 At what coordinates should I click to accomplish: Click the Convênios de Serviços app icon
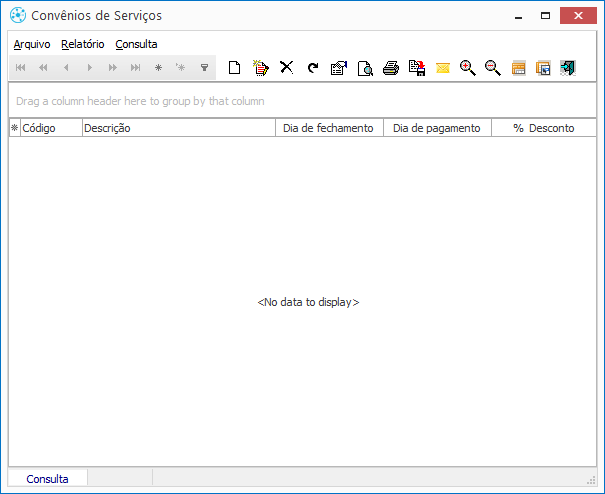18,15
